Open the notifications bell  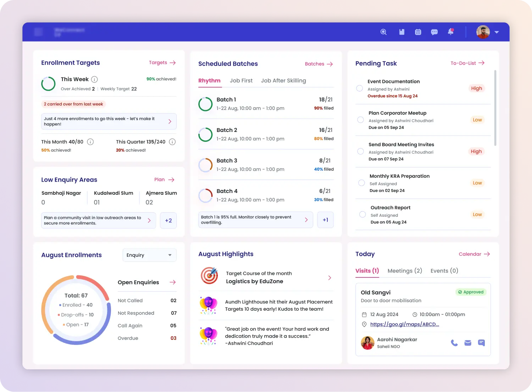pos(450,32)
